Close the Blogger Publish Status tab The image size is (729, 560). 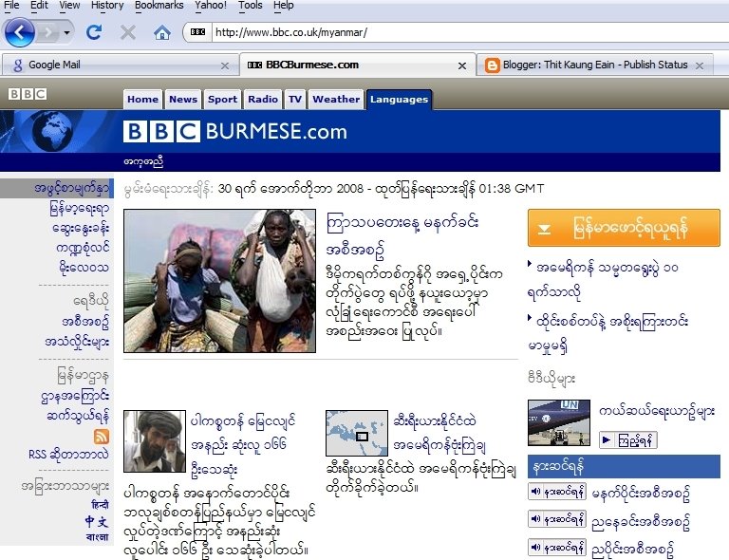[700, 65]
